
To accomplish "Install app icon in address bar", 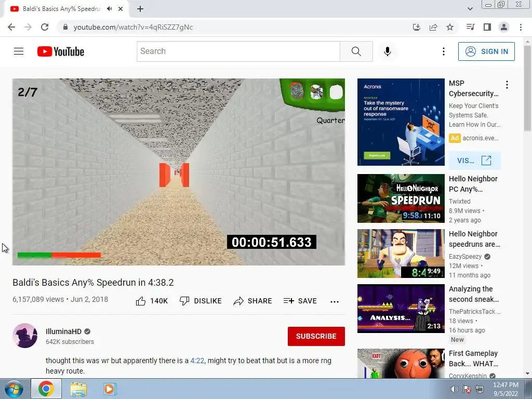I will 416,27.
